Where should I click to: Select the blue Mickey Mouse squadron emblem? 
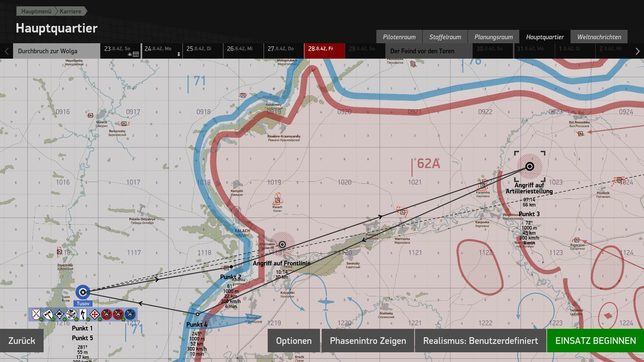(130, 314)
